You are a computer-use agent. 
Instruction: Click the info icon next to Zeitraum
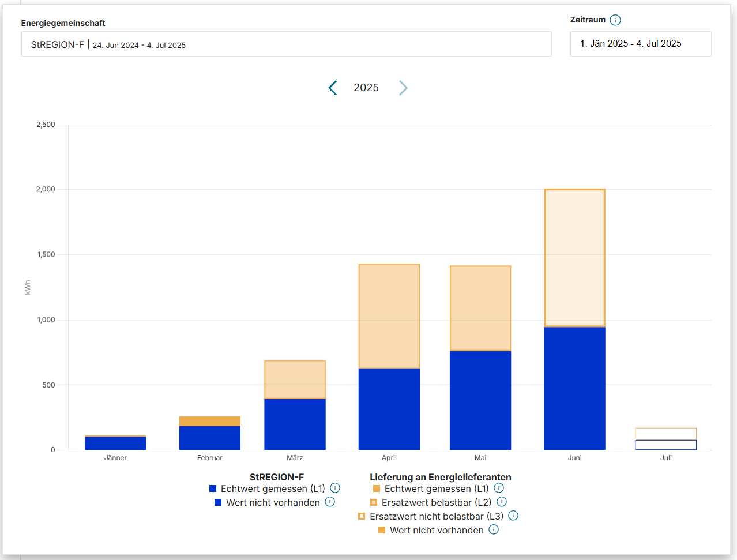(615, 20)
